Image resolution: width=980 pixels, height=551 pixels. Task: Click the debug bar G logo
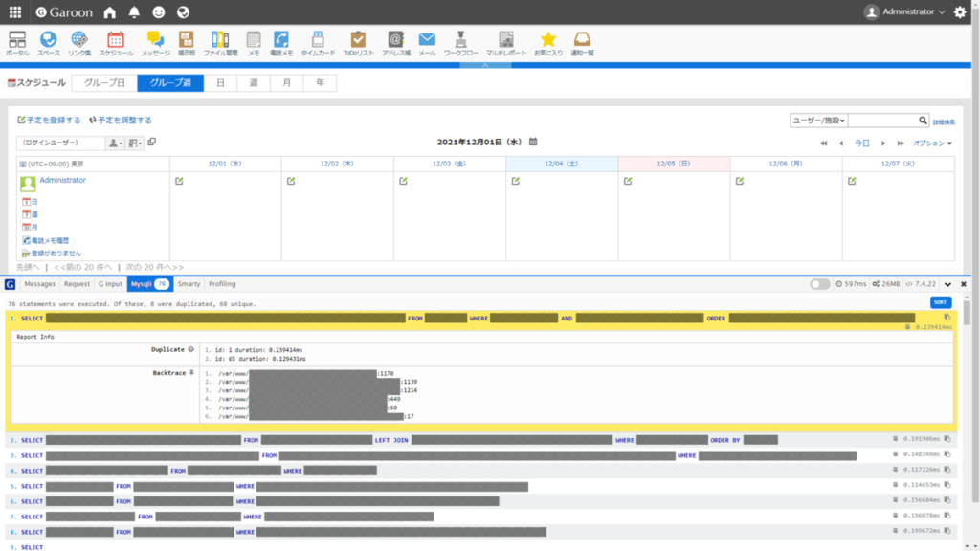10,284
